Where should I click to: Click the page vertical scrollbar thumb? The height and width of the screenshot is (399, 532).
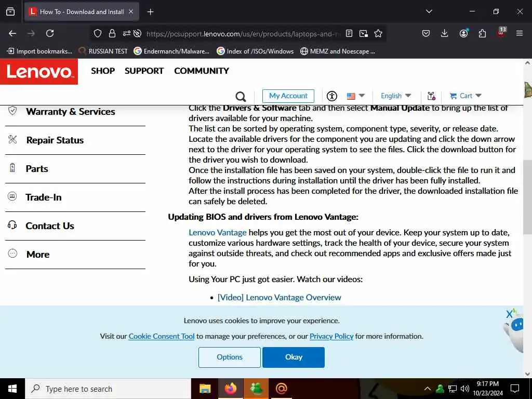[x=527, y=197]
